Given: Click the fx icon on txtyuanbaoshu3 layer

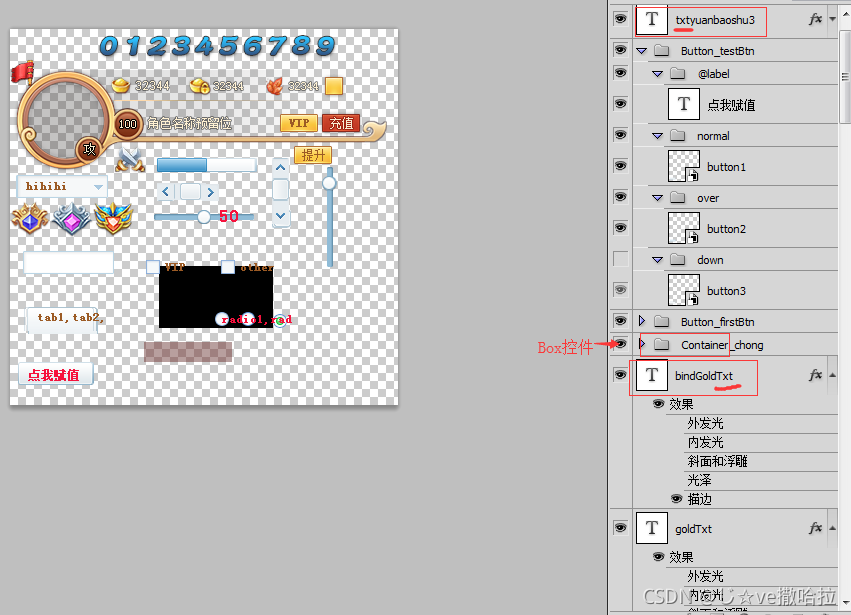Looking at the screenshot, I should (815, 20).
